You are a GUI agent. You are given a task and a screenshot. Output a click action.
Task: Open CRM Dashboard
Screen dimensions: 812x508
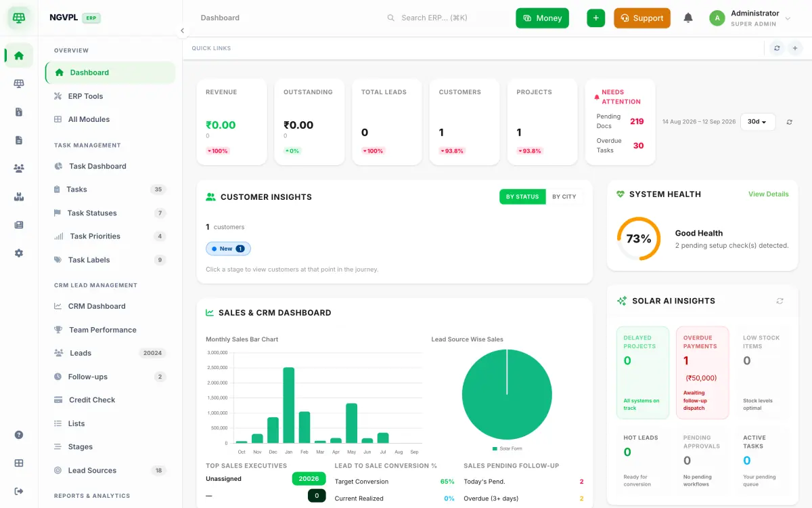click(110, 306)
